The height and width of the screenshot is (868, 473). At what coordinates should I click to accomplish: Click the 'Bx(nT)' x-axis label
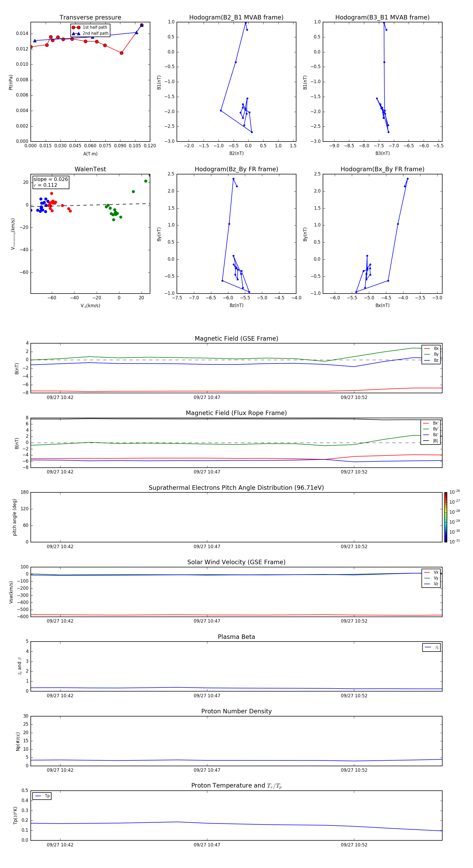pos(382,305)
